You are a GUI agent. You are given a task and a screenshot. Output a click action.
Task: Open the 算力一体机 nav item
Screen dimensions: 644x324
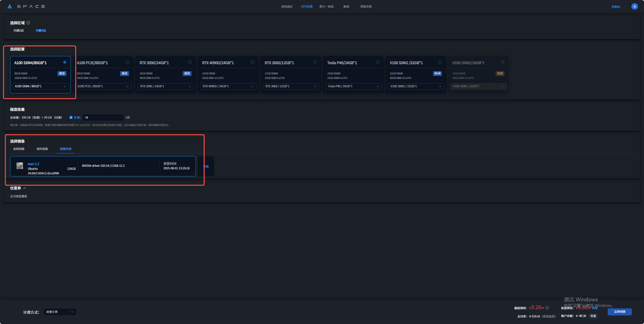327,7
